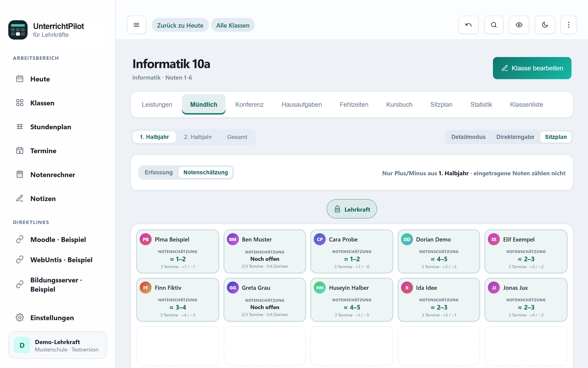This screenshot has height=368, width=588.
Task: Open Einstellungen with the gear icon
Action: pos(58,318)
